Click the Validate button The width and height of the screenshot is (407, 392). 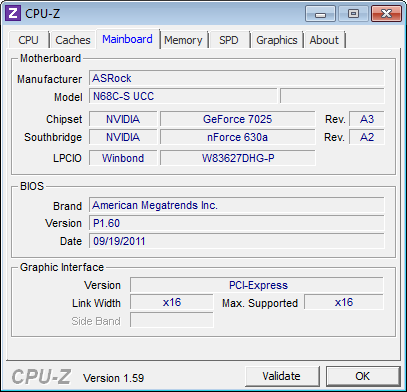coord(282,376)
